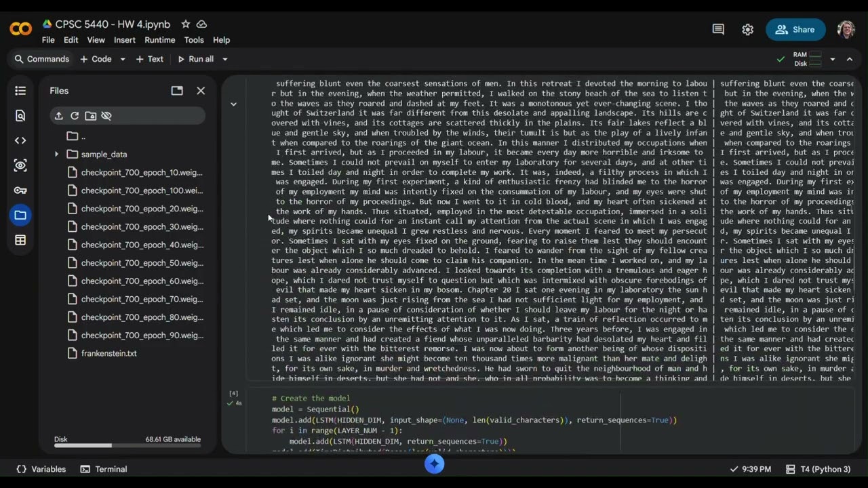The width and height of the screenshot is (868, 488).
Task: Add a new Code cell
Action: pyautogui.click(x=96, y=59)
